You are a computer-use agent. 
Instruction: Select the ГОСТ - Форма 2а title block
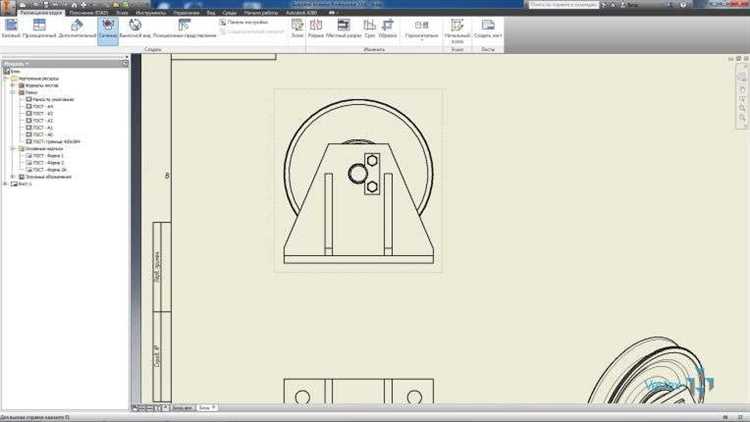pyautogui.click(x=46, y=170)
